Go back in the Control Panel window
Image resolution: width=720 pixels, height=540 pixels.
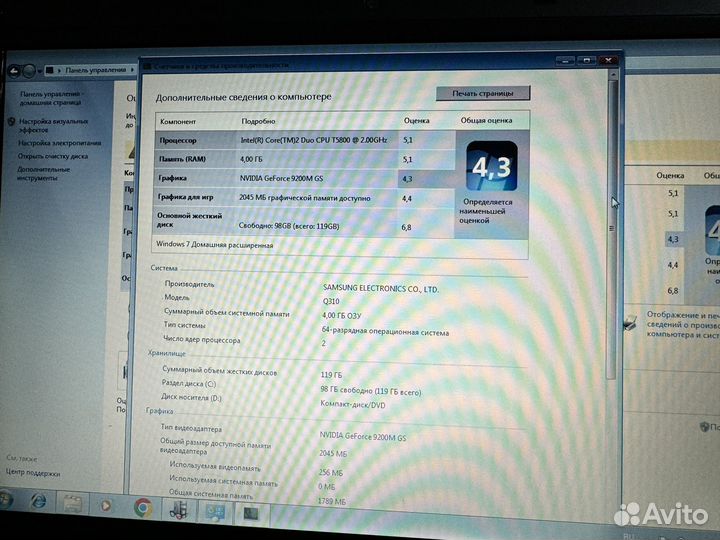tap(14, 71)
